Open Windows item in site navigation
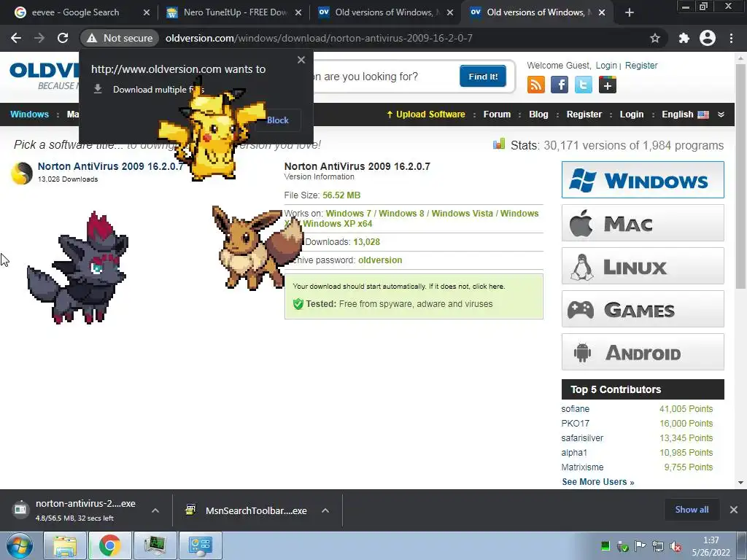Screen dimensions: 747x560 (29, 114)
